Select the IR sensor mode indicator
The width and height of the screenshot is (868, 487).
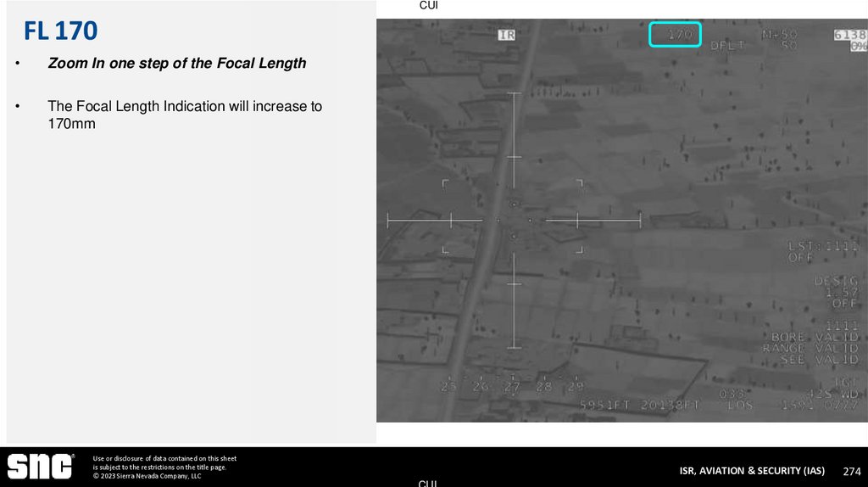tap(507, 35)
